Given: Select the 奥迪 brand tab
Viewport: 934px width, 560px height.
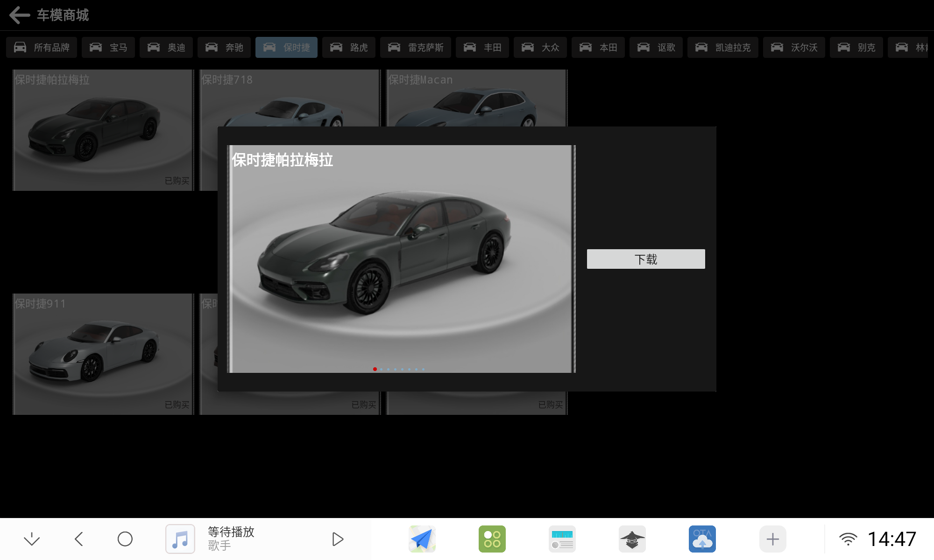Looking at the screenshot, I should pos(166,47).
